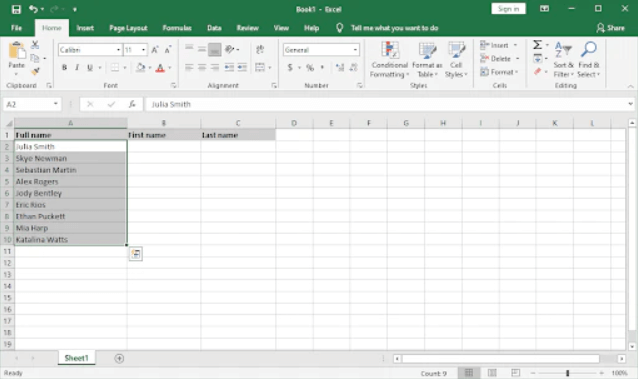Open the font size dropdown
The height and width of the screenshot is (379, 638).
(143, 50)
